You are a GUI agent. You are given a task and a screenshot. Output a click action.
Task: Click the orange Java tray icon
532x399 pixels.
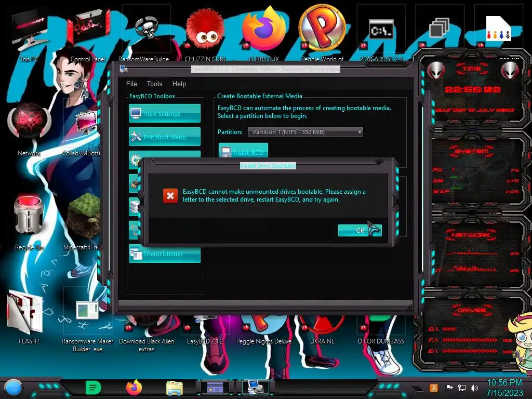pos(433,388)
